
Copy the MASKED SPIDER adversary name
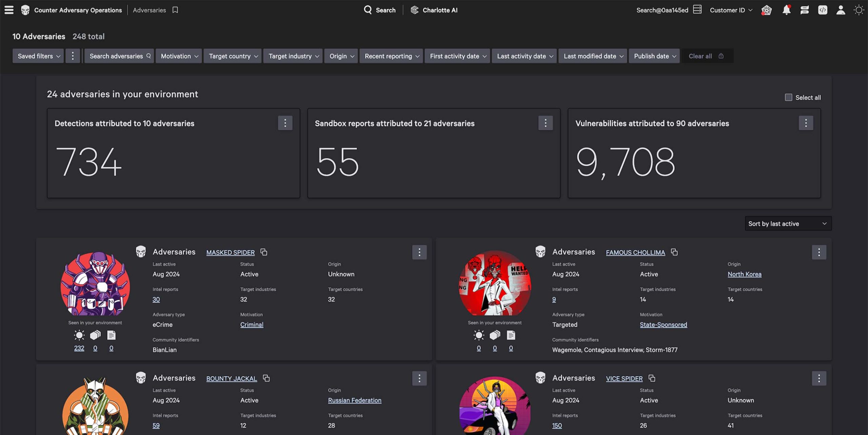264,252
